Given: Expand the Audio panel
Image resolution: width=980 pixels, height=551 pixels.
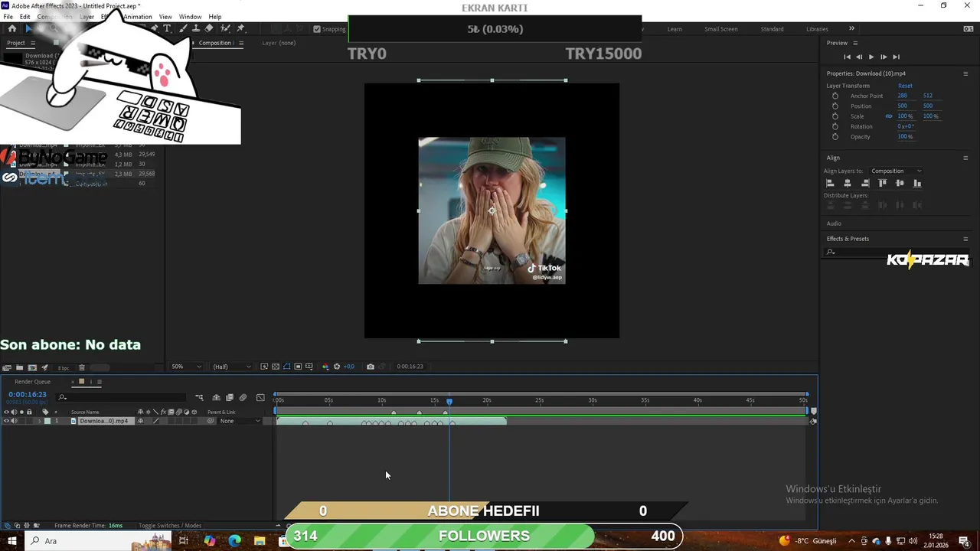Looking at the screenshot, I should [x=834, y=223].
